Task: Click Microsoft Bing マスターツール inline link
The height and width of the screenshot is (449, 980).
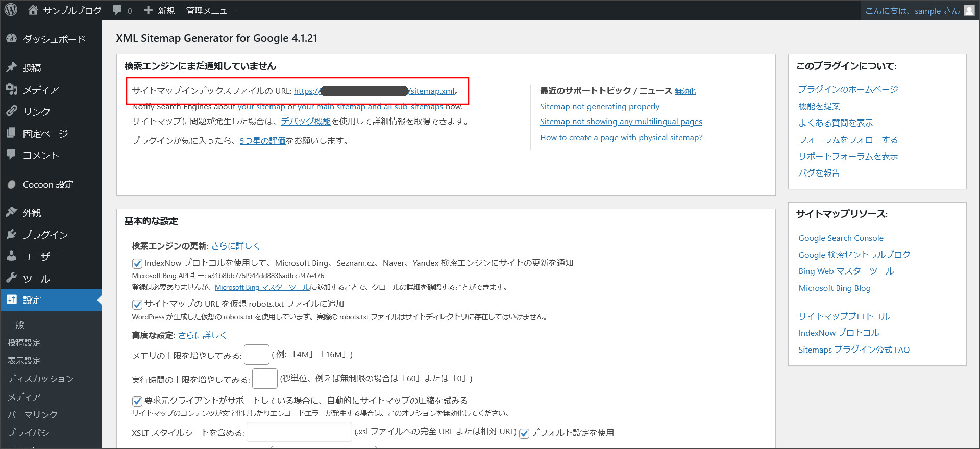Action: tap(262, 287)
